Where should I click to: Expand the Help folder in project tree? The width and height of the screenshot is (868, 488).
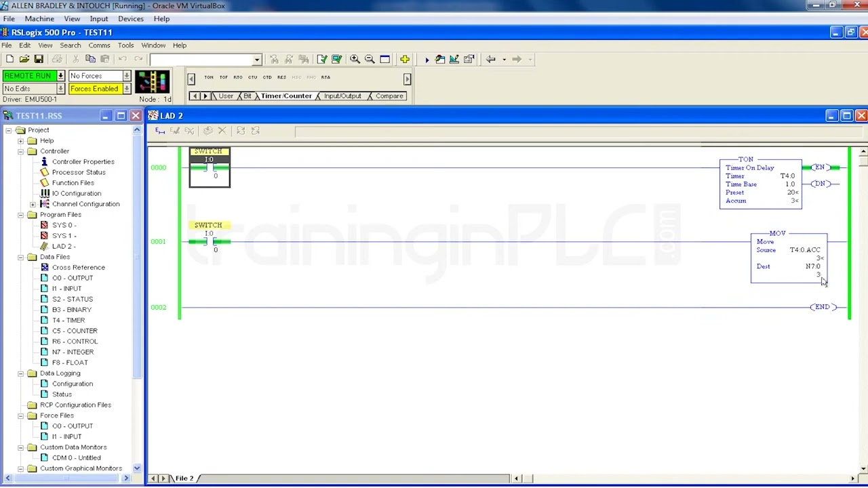click(x=21, y=141)
